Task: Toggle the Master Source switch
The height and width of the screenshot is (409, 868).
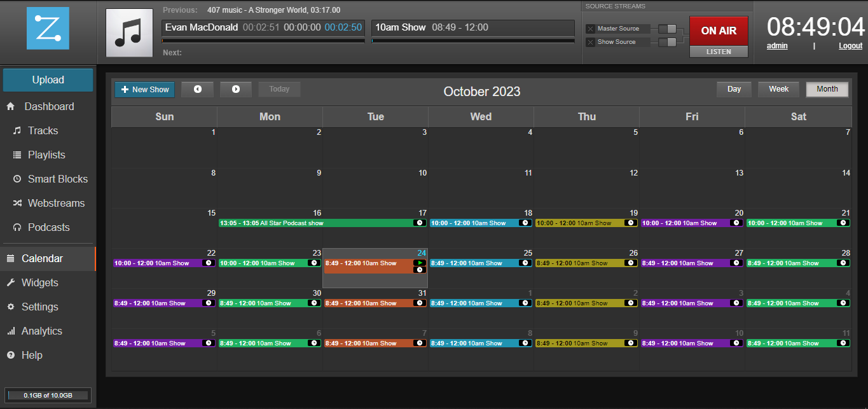Action: 667,29
